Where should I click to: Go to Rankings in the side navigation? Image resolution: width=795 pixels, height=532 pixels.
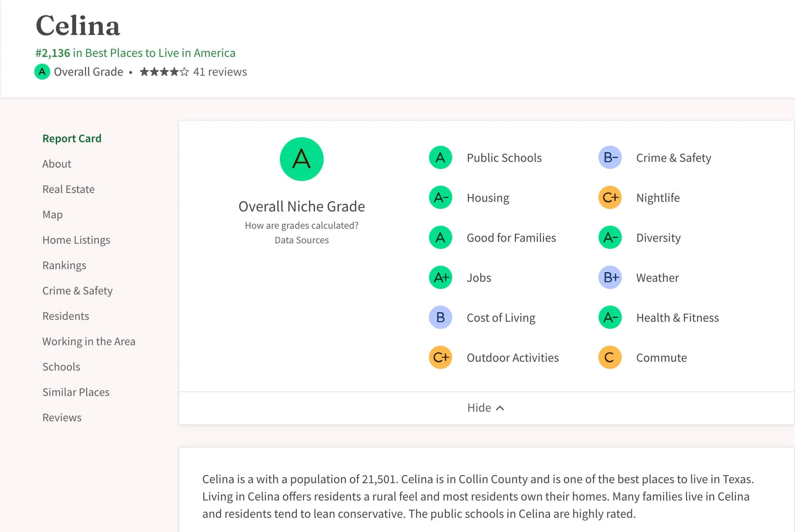[x=64, y=265]
